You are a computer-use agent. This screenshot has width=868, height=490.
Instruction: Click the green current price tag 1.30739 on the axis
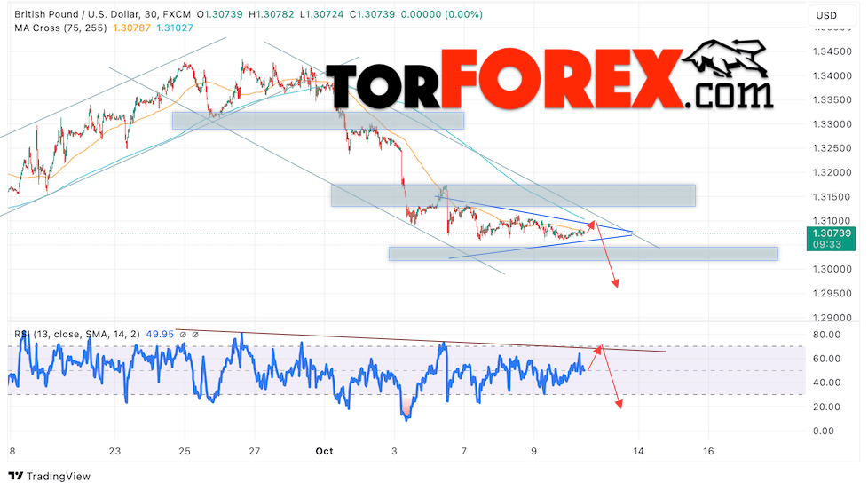[x=832, y=239]
